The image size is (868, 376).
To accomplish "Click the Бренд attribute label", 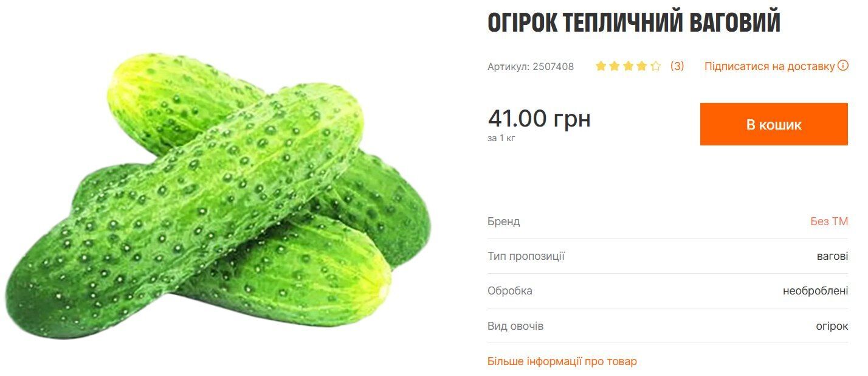I will (503, 221).
